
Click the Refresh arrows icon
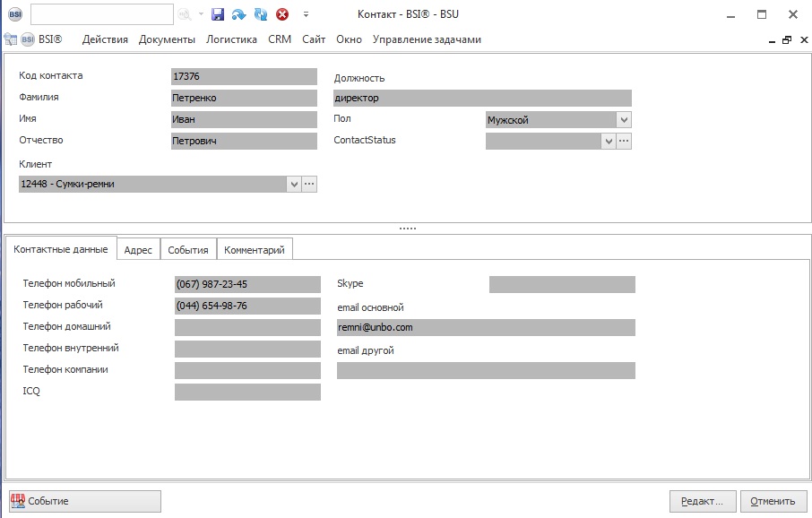(x=261, y=14)
